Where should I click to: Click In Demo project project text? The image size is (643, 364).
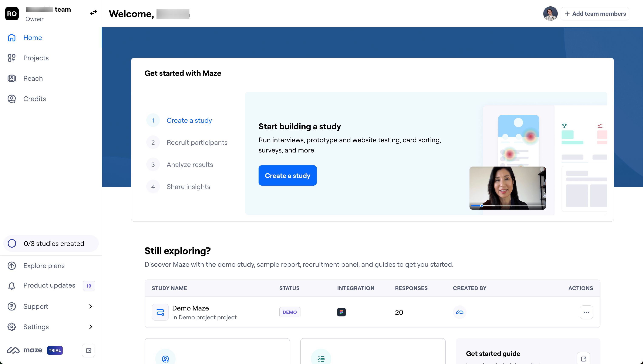(x=204, y=317)
